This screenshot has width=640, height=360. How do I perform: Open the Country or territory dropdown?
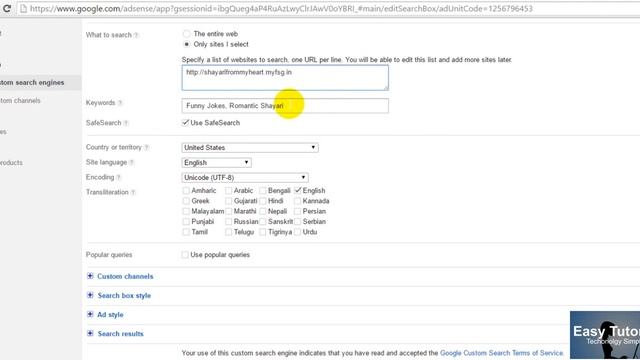[x=250, y=147]
